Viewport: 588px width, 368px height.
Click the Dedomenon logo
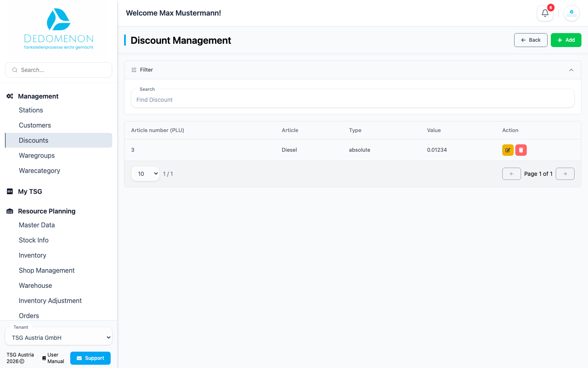coord(58,29)
